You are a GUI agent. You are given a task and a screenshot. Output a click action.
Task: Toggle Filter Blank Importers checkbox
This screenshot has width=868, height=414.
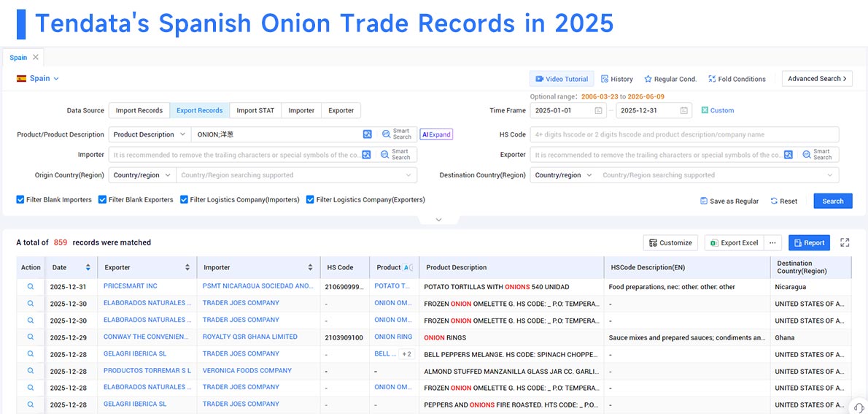[x=20, y=199]
